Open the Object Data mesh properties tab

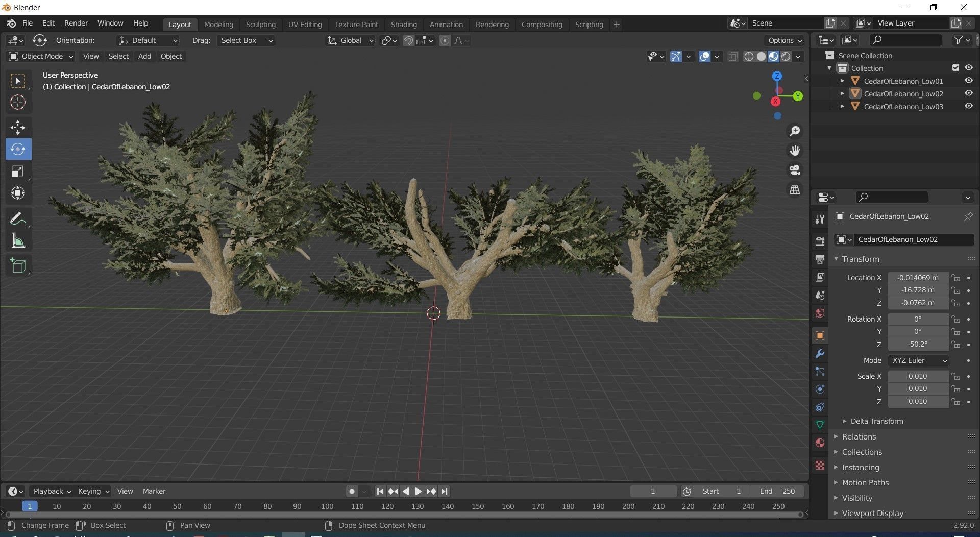click(x=820, y=425)
